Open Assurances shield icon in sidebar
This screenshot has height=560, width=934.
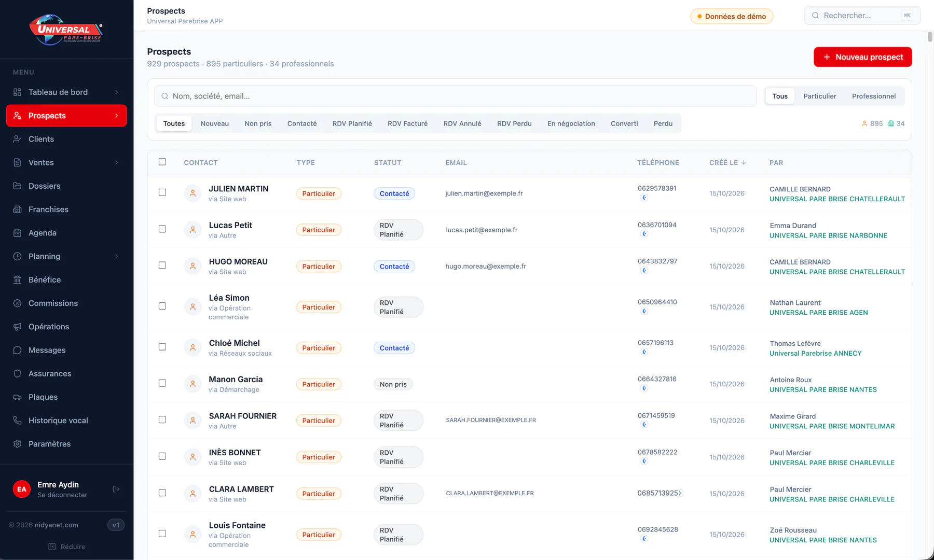pos(17,373)
